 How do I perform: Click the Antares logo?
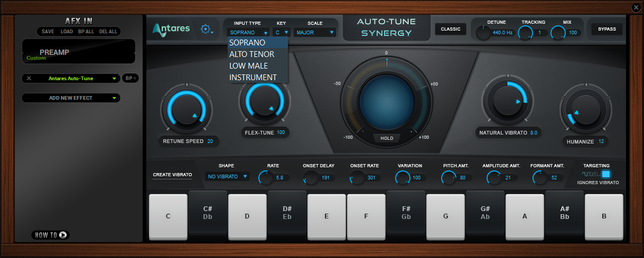pos(171,30)
